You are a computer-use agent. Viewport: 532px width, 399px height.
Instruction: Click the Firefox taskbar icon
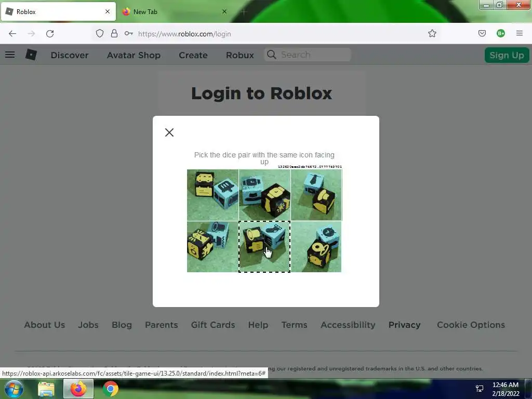[x=78, y=389]
